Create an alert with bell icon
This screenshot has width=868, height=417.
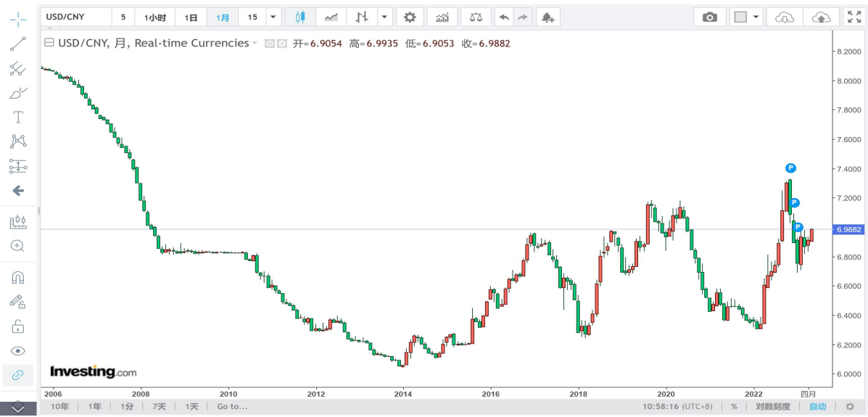548,17
